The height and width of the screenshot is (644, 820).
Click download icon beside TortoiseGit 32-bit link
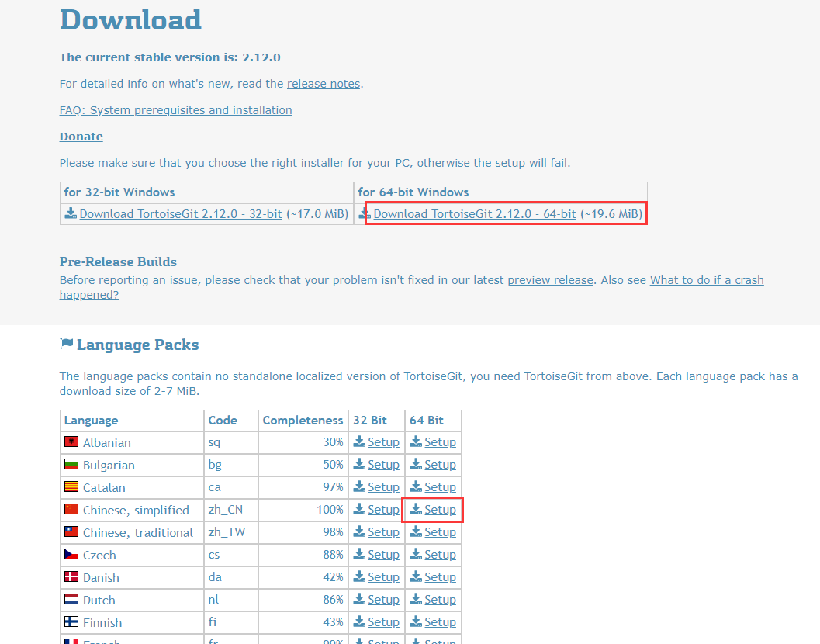71,213
